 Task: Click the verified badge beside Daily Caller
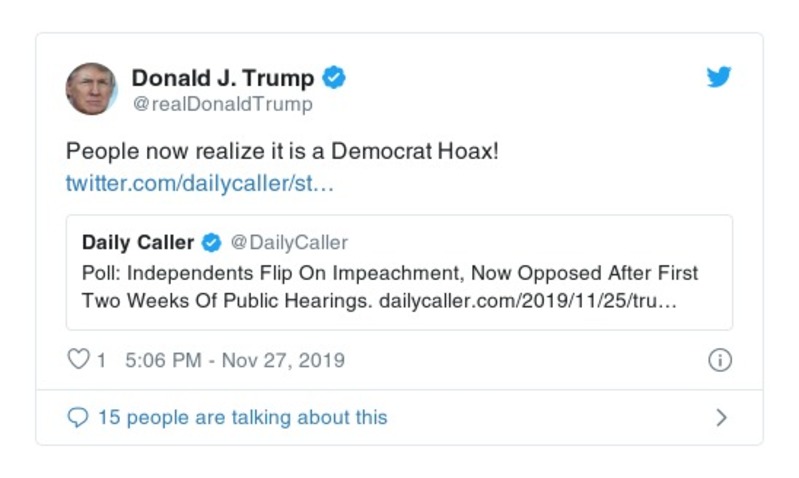(212, 243)
